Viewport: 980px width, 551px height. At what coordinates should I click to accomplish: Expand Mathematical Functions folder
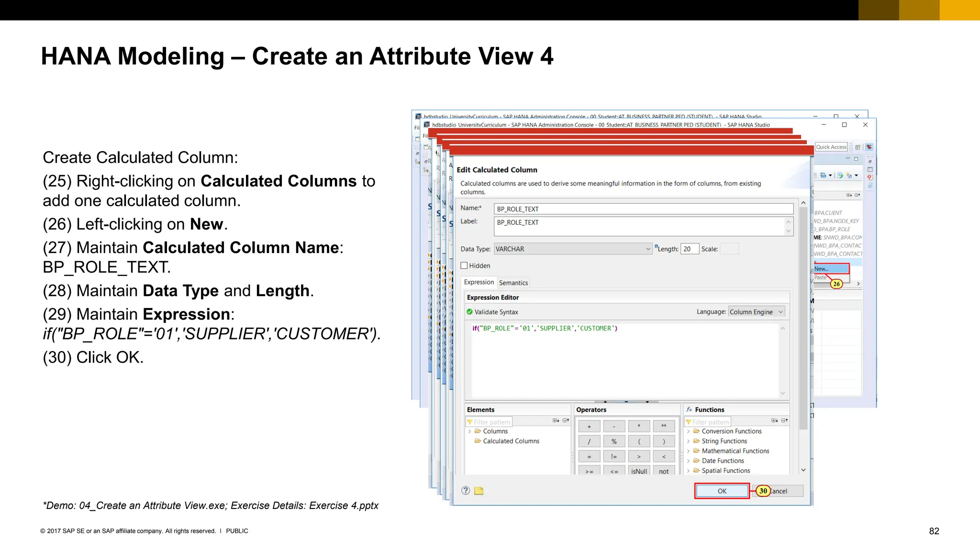[x=689, y=451]
